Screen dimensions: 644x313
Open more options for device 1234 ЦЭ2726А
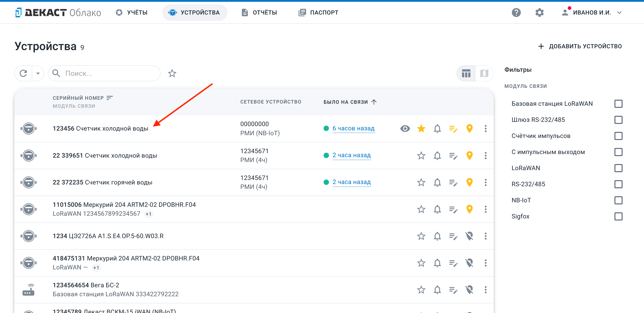[485, 236]
